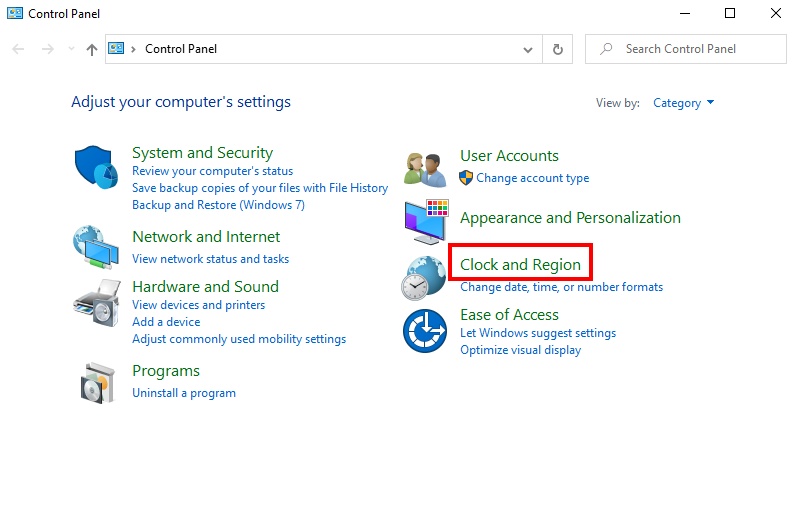Open the recent locations arrow
The width and height of the screenshot is (797, 505).
pyautogui.click(x=71, y=49)
